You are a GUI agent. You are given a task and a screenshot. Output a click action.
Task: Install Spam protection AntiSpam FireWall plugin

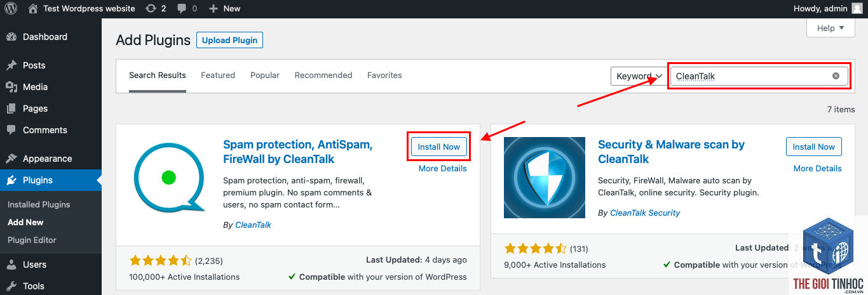[x=439, y=147]
